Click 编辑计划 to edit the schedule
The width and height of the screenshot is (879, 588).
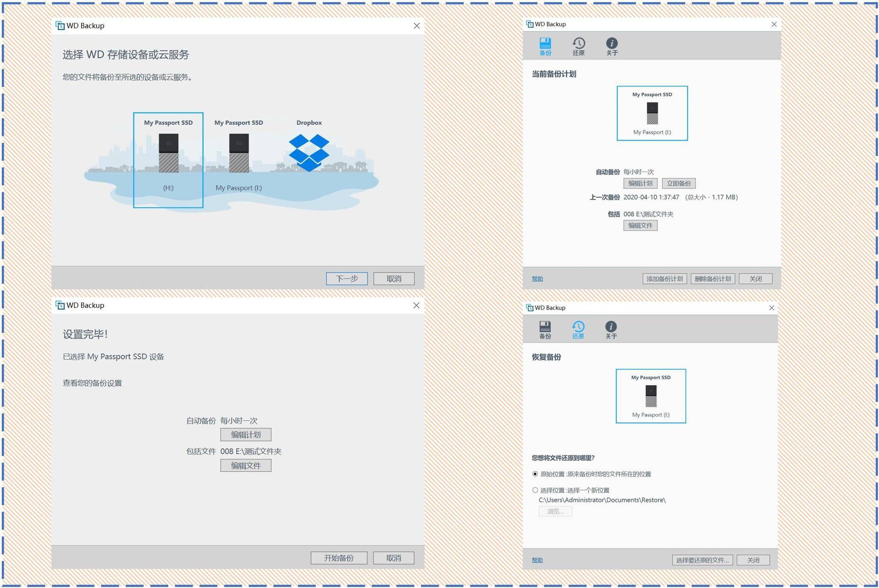coord(245,434)
